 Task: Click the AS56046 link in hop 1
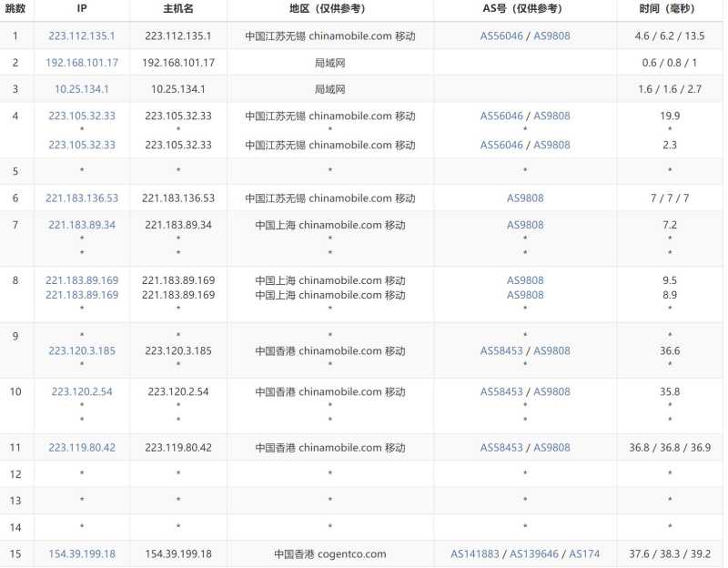501,36
